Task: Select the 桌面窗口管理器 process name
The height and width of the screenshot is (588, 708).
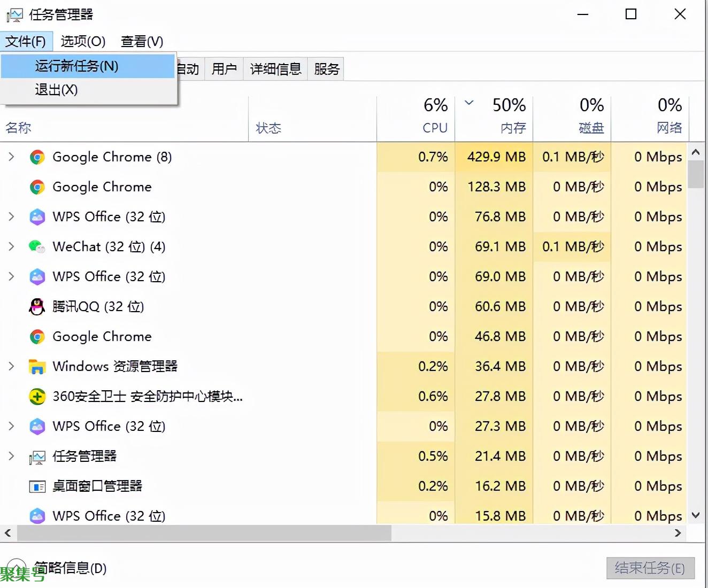Action: pyautogui.click(x=97, y=486)
